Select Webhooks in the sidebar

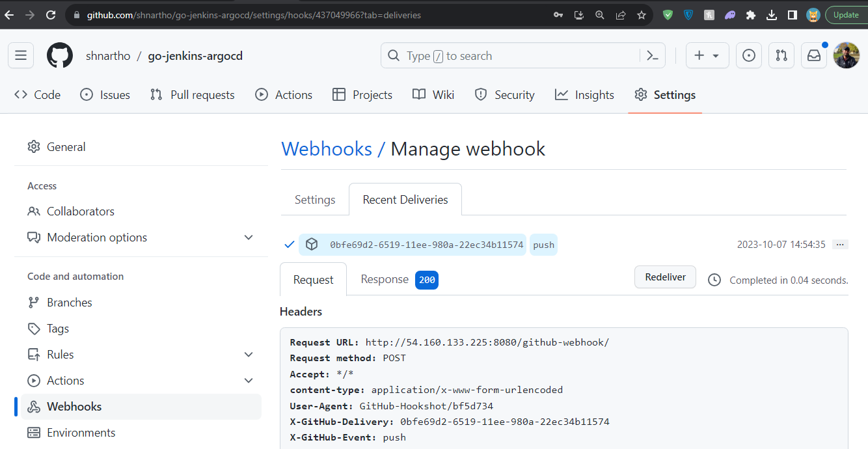pos(141,407)
